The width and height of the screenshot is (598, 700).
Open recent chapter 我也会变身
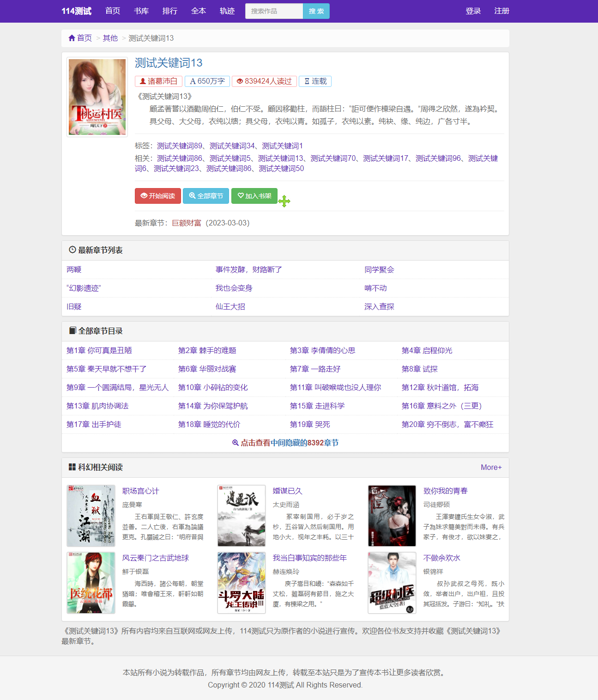(234, 288)
